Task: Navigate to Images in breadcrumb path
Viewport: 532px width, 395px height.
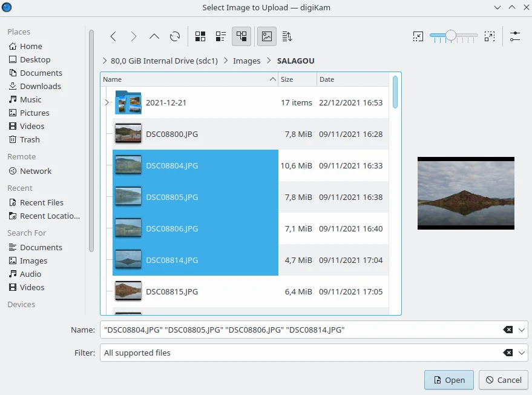Action: (246, 61)
